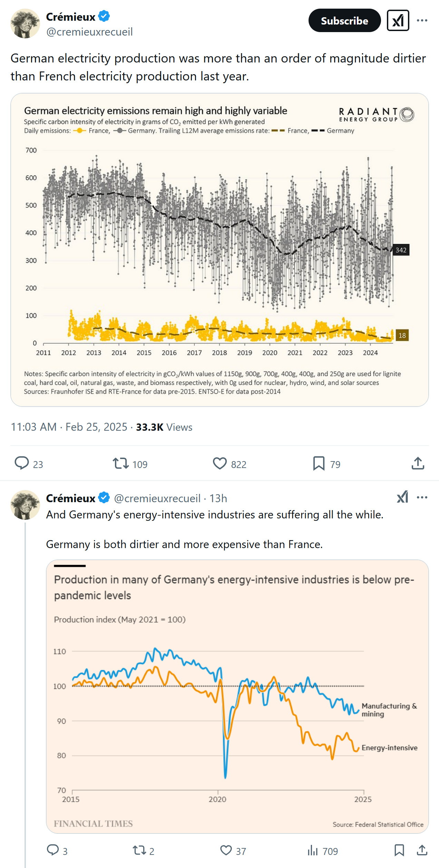The height and width of the screenshot is (868, 439).
Task: Bookmark the main post
Action: coord(319,463)
